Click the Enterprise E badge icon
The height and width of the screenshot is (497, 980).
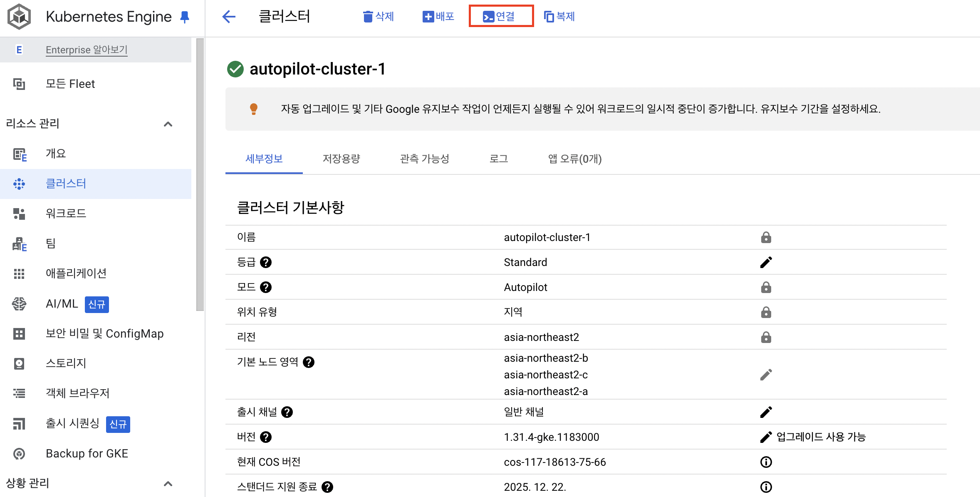[x=19, y=50]
